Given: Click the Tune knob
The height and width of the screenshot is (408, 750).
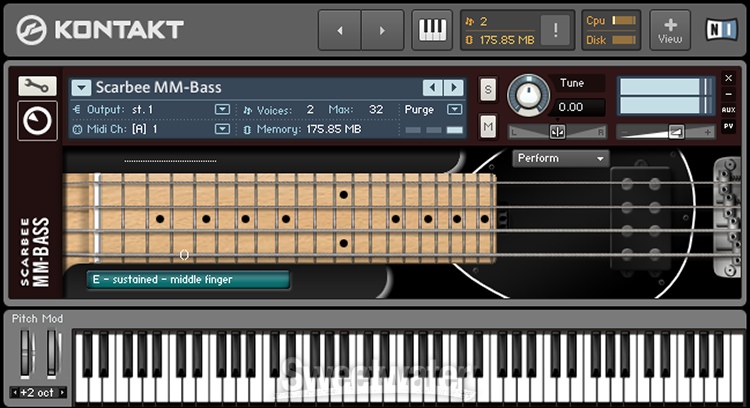Looking at the screenshot, I should click(x=528, y=95).
